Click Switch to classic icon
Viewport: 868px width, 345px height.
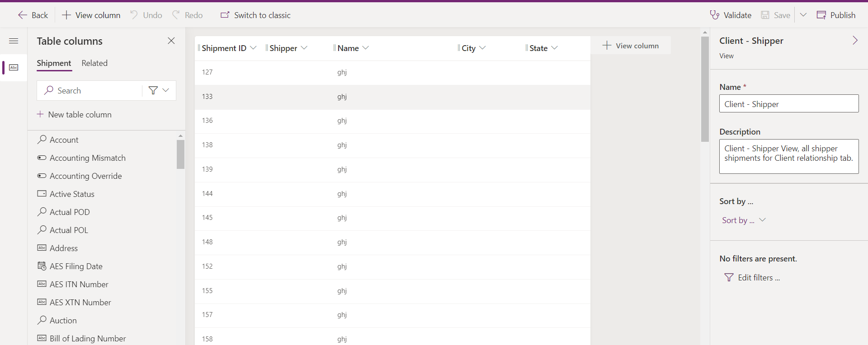coord(225,15)
